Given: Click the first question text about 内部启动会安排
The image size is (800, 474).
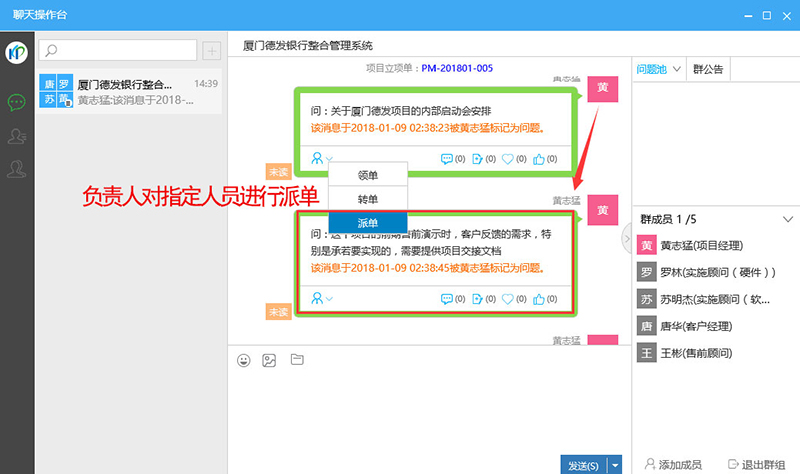Looking at the screenshot, I should [x=401, y=111].
